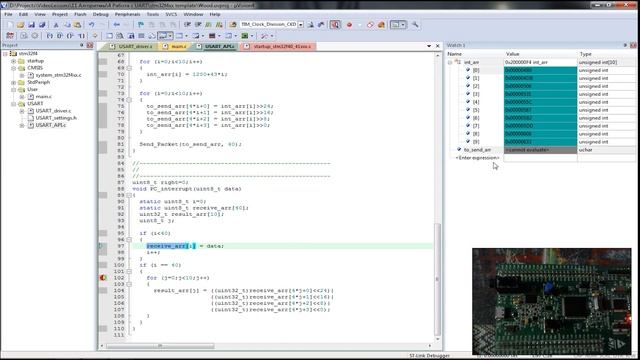
Task: Click the Open file toolbar icon
Action: [x=20, y=25]
